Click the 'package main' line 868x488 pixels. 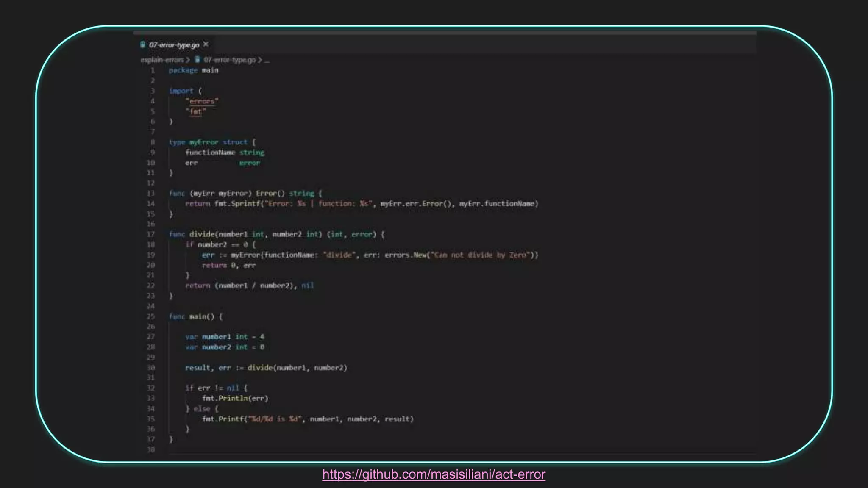[x=194, y=70]
